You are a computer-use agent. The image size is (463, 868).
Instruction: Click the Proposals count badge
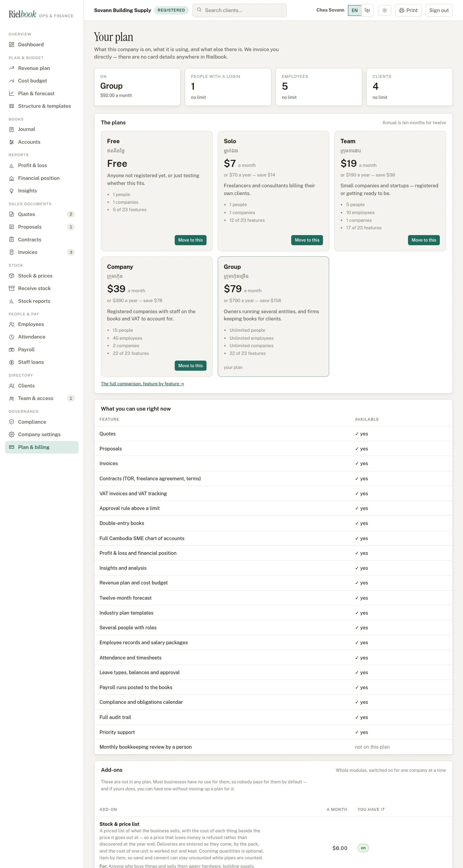click(71, 227)
